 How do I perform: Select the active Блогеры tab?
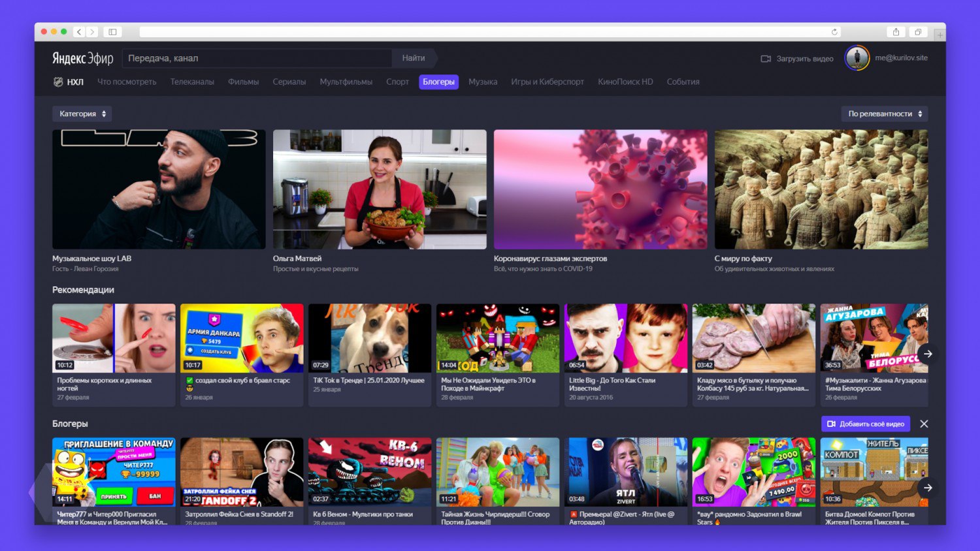pos(438,82)
